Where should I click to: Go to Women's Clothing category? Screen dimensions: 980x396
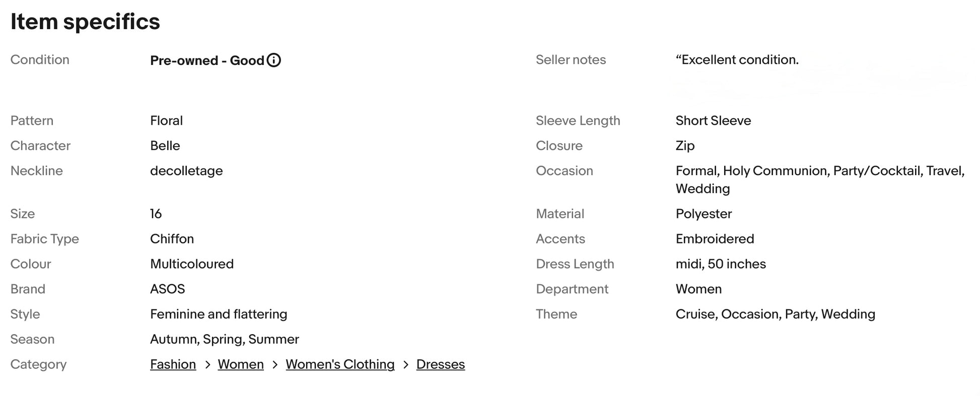tap(340, 364)
